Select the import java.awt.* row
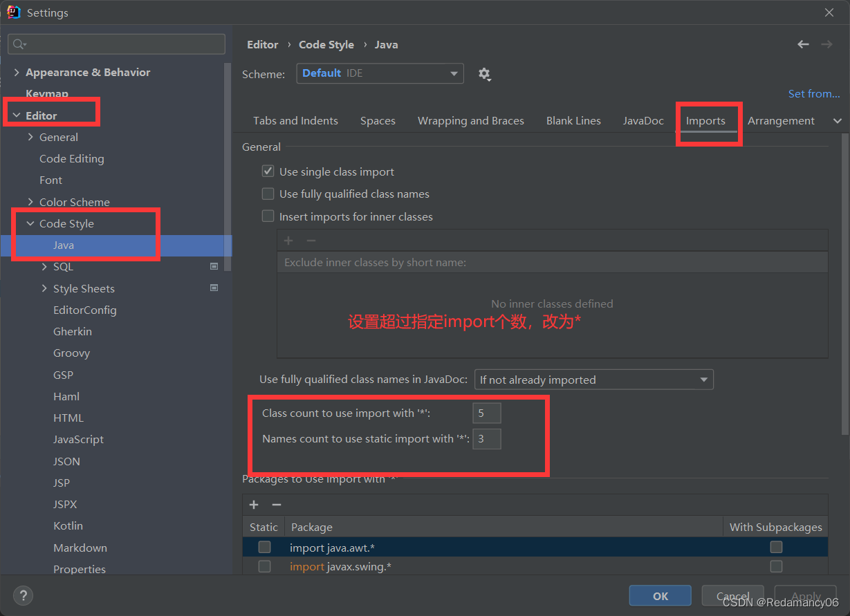The height and width of the screenshot is (616, 850). click(535, 548)
